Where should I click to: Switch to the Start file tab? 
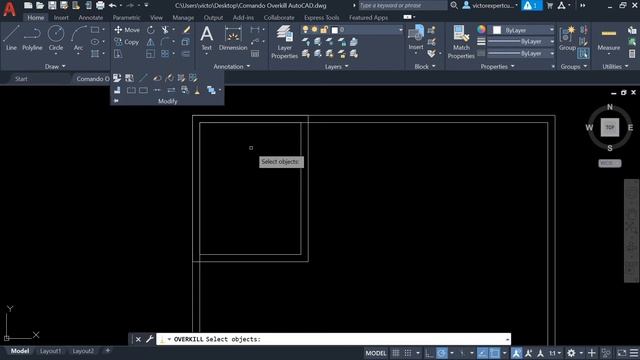click(x=21, y=79)
